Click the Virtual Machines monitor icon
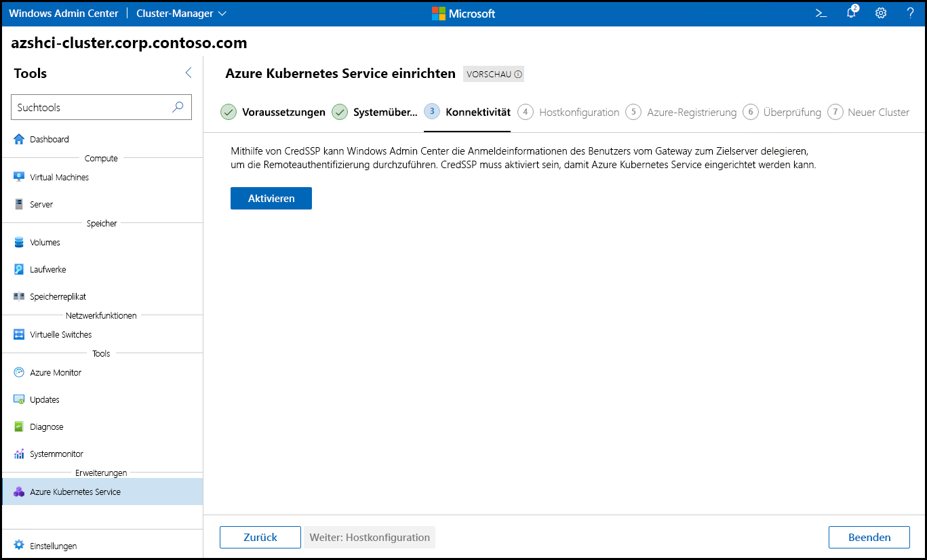The height and width of the screenshot is (560, 927). click(x=19, y=177)
